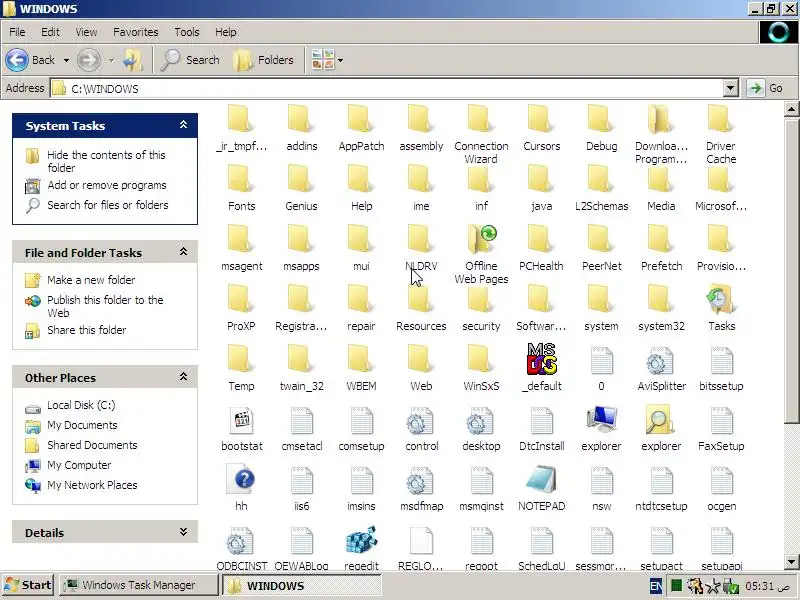Select the msdfmap settings file icon
Image resolution: width=800 pixels, height=600 pixels.
421,481
